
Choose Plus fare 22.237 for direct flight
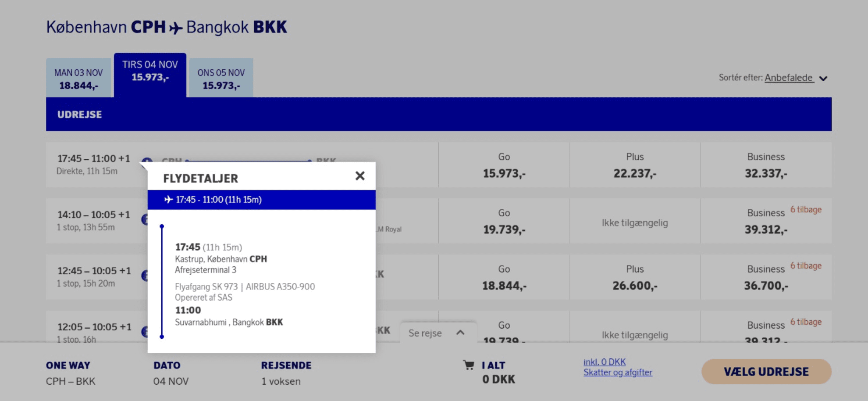[634, 165]
